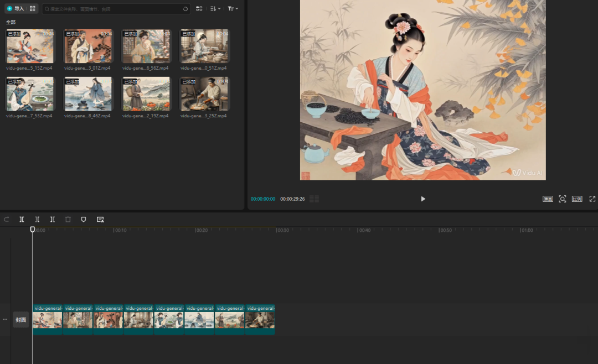Click current timecode 00:00:00:00
598x364 pixels.
[x=263, y=199]
